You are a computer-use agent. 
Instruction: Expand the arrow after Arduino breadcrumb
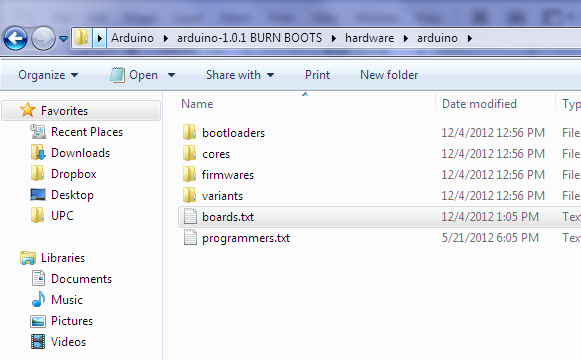click(166, 39)
